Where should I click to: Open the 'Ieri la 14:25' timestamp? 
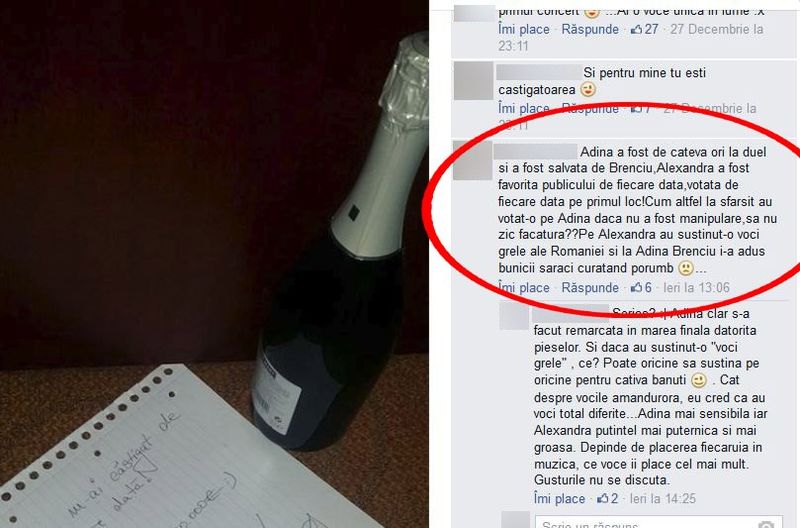click(x=663, y=498)
